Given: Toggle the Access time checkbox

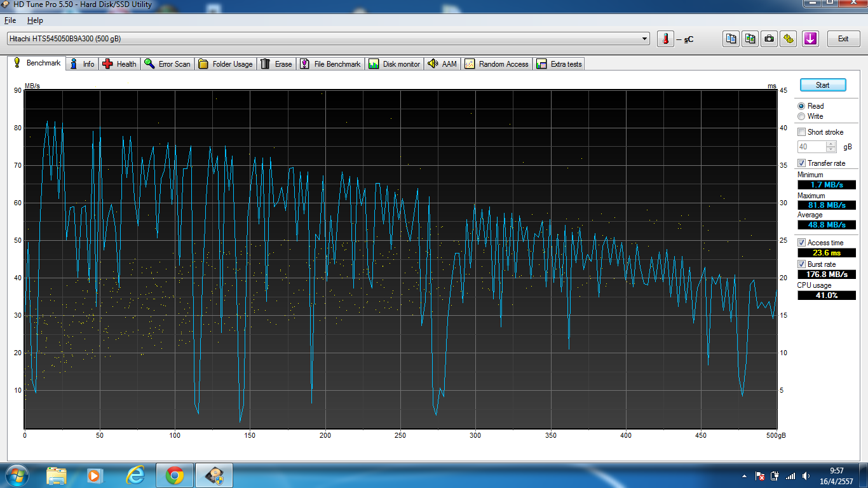Looking at the screenshot, I should 802,243.
